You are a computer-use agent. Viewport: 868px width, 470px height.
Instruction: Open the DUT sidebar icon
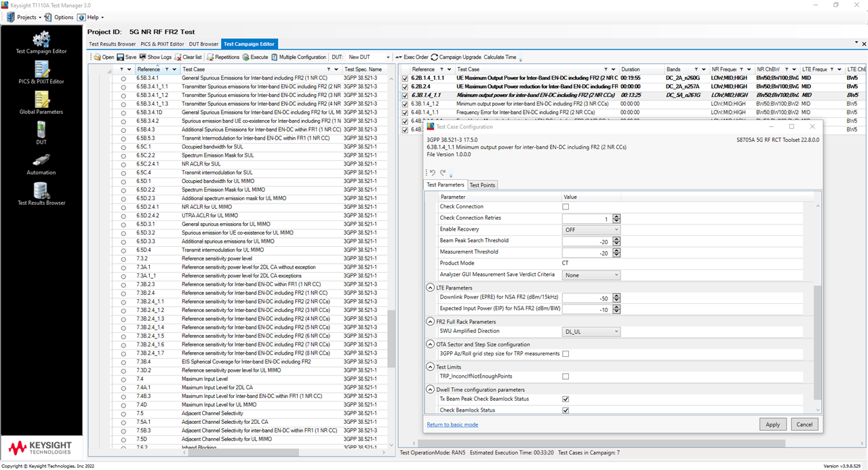coord(41,132)
